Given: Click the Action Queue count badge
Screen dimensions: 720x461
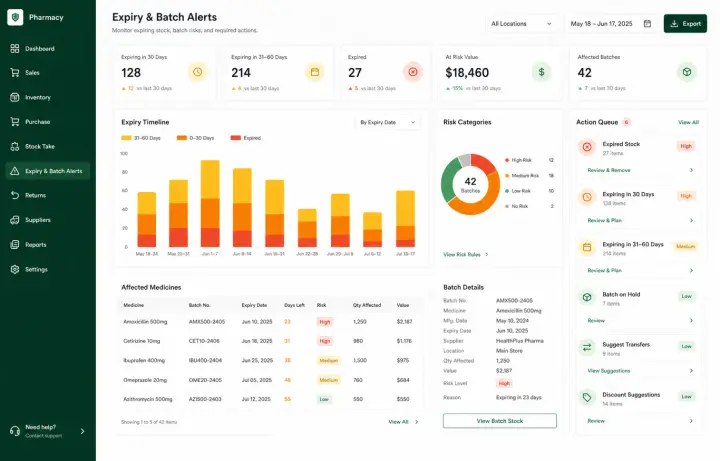Looking at the screenshot, I should [x=626, y=122].
